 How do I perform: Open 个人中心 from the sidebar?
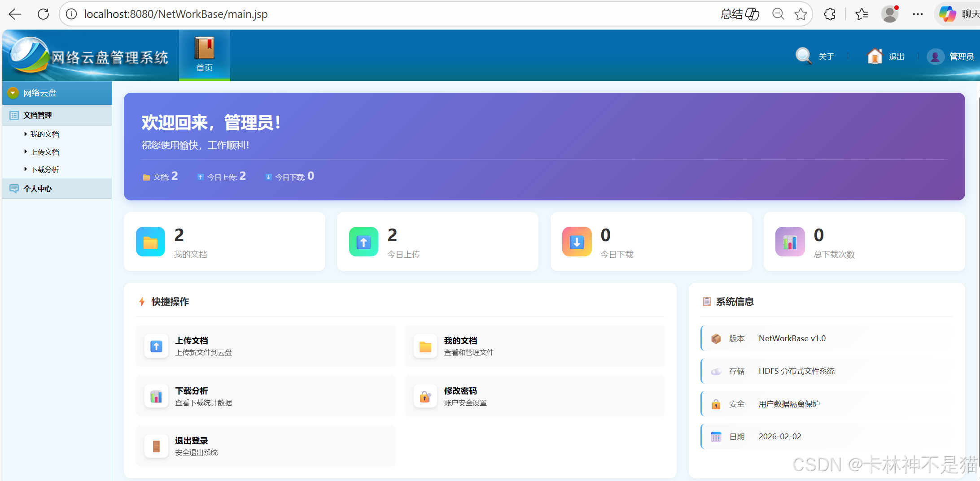pos(37,188)
